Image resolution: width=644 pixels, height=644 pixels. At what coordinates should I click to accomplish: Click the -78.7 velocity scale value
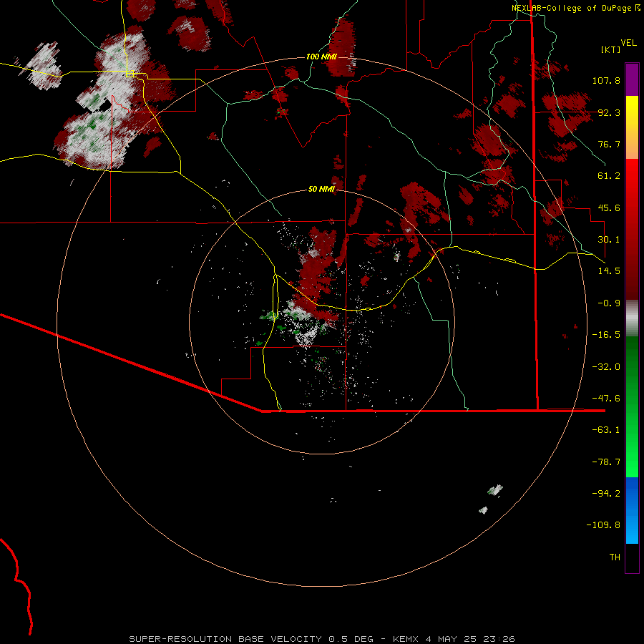pyautogui.click(x=606, y=462)
